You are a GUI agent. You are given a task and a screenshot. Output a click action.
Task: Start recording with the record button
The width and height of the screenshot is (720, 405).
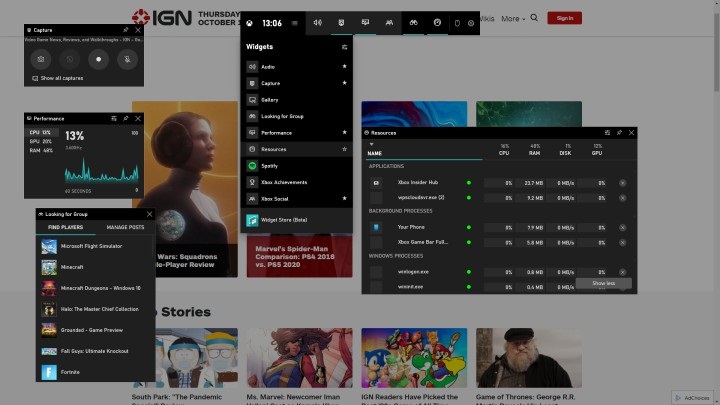pos(98,59)
